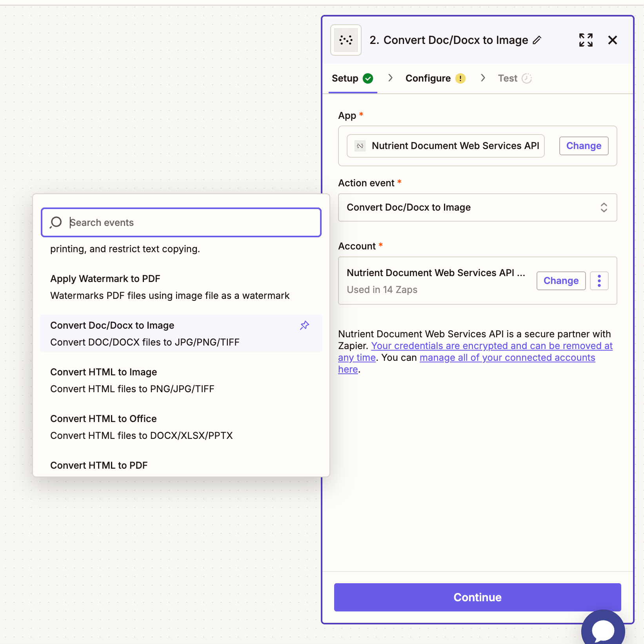Viewport: 644px width, 644px height.
Task: Open the account three-dot options menu
Action: pyautogui.click(x=599, y=281)
